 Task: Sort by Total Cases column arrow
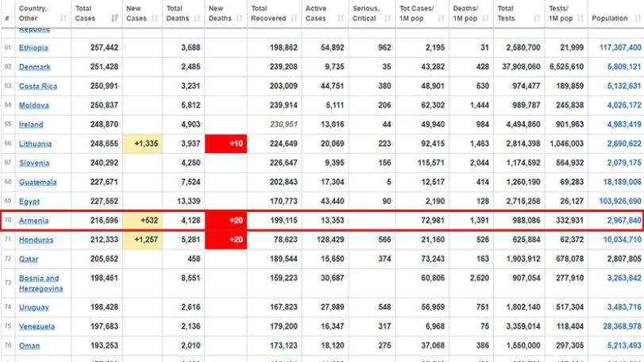pyautogui.click(x=114, y=18)
